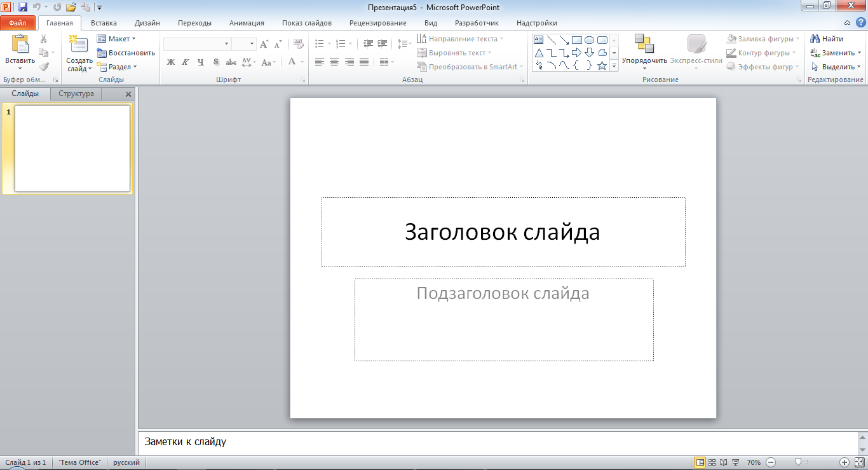Start slide show from status bar icon
The height and width of the screenshot is (470, 868).
point(735,462)
